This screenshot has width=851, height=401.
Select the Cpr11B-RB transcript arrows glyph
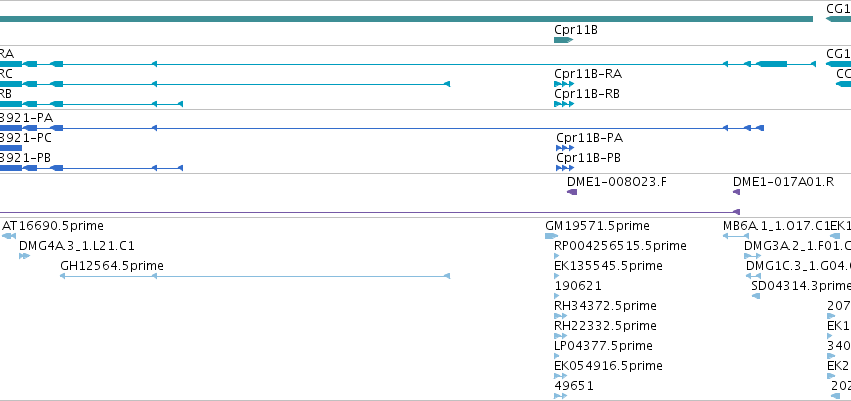pos(564,104)
